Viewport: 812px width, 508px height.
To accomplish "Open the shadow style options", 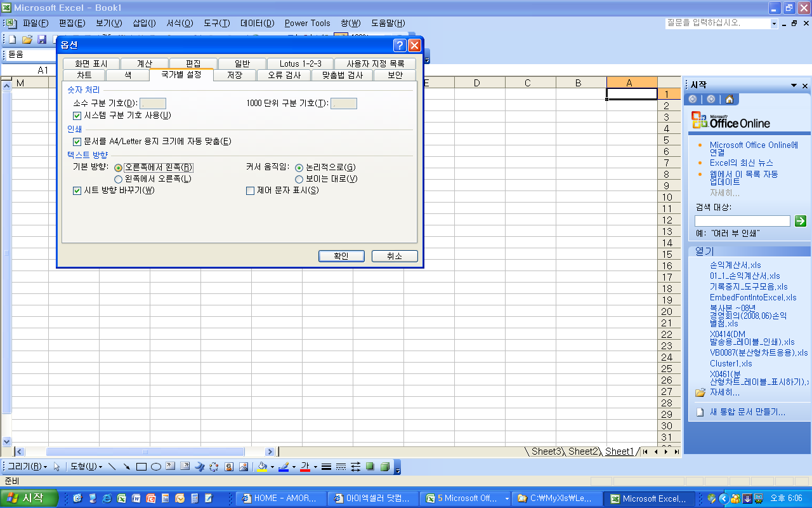I will click(370, 467).
